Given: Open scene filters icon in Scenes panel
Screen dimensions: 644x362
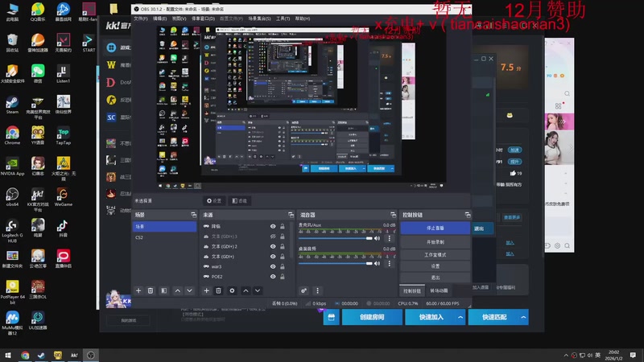Looking at the screenshot, I should click(x=164, y=290).
